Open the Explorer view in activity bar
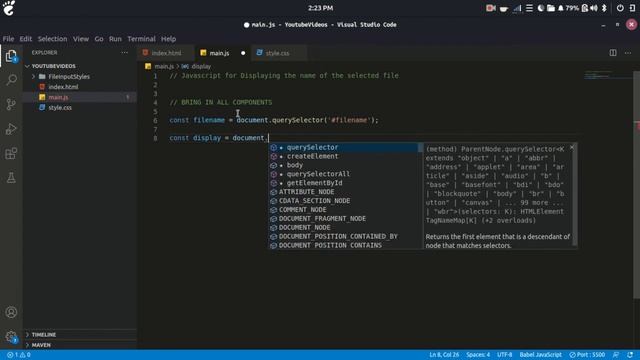The width and height of the screenshot is (640, 360). [11, 56]
